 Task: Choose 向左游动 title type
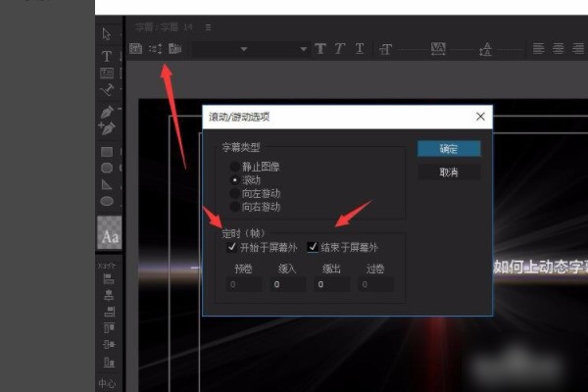coord(234,193)
